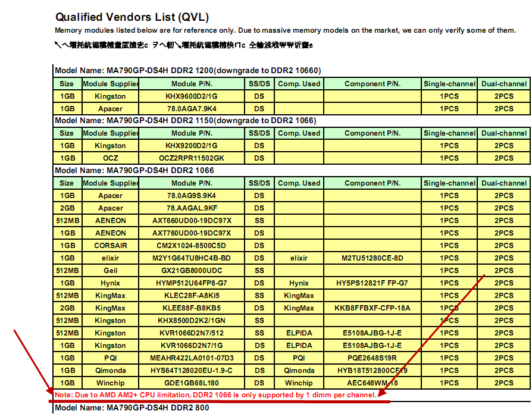Click module P/N KLEC28F-A8KI5

click(x=192, y=296)
